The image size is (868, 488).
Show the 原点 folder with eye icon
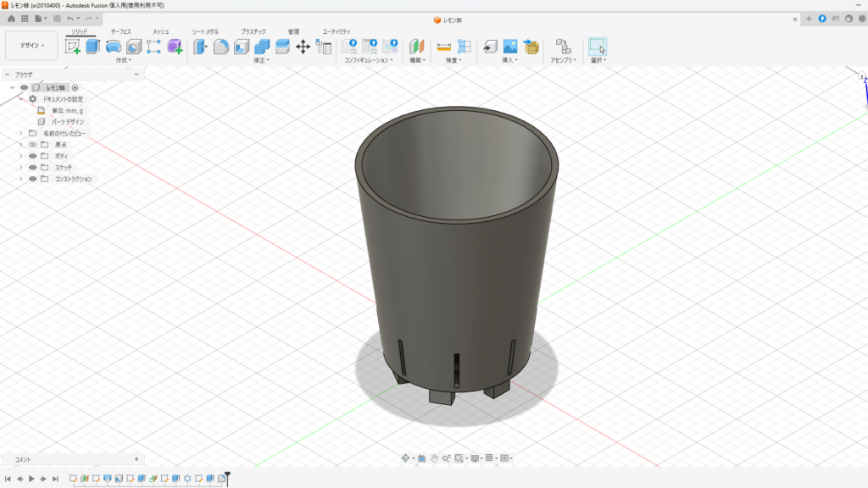pos(33,145)
